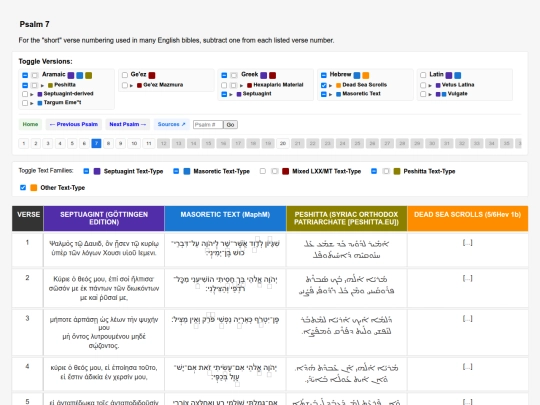
Task: Click the red swatch beside Mixed LXX/MT Text-Type
Action: [285, 171]
